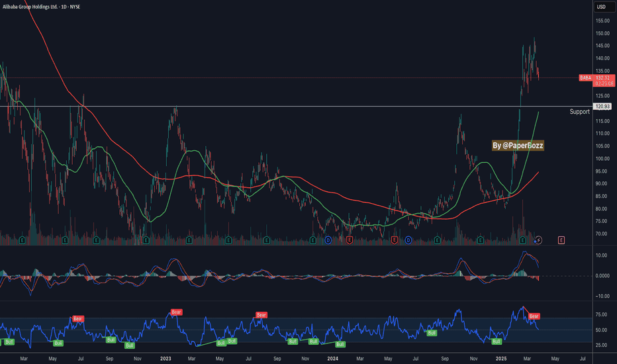Click the 100.00 price axis label
Screen dimensions: 617x364
pyautogui.click(x=602, y=159)
